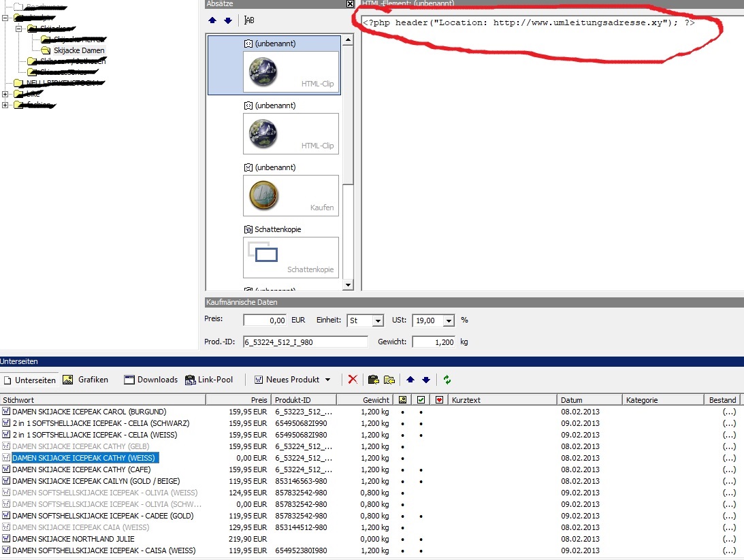
Task: Click the AB rename icon in Absätze toolbar
Action: pos(249,20)
